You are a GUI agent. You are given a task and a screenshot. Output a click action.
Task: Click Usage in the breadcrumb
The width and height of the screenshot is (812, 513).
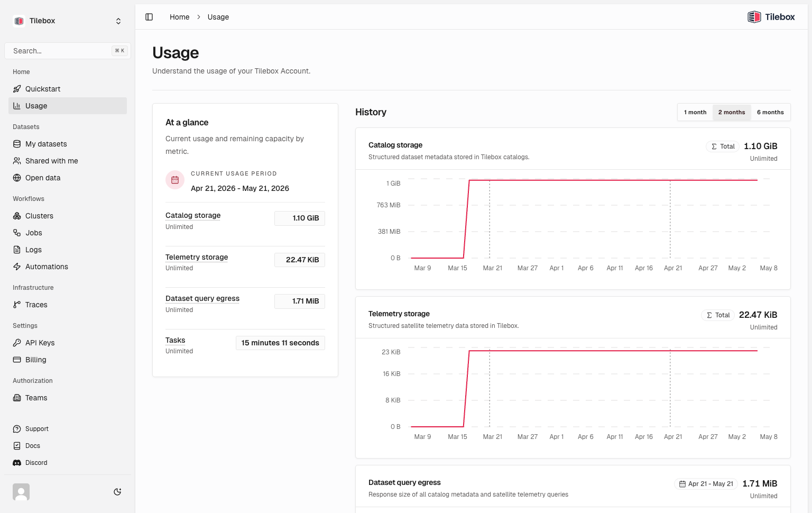coord(218,17)
